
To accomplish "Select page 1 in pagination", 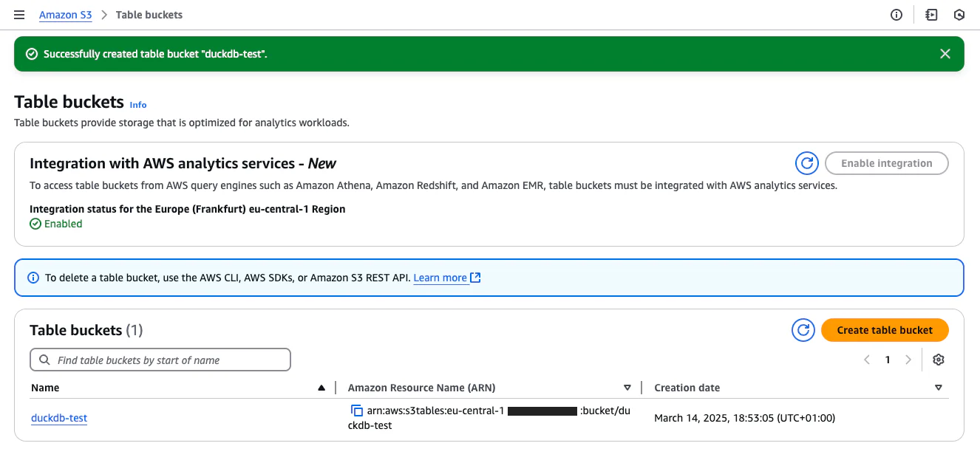I will (888, 360).
